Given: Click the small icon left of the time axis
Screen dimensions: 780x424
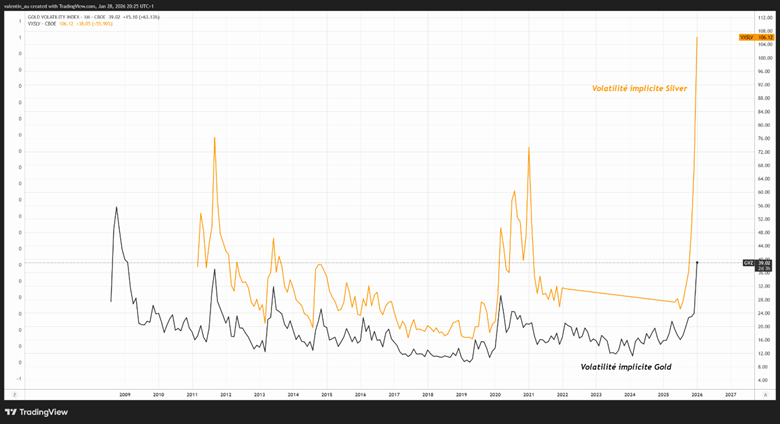Looking at the screenshot, I should [14, 394].
